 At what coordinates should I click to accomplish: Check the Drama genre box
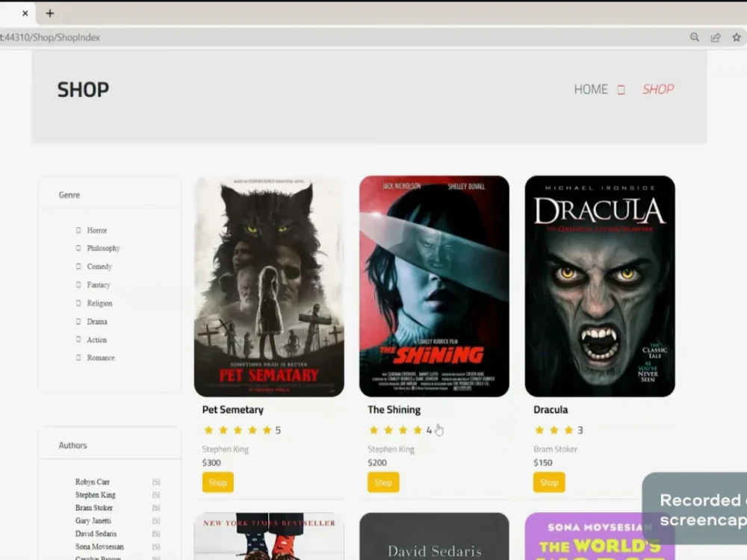point(78,321)
